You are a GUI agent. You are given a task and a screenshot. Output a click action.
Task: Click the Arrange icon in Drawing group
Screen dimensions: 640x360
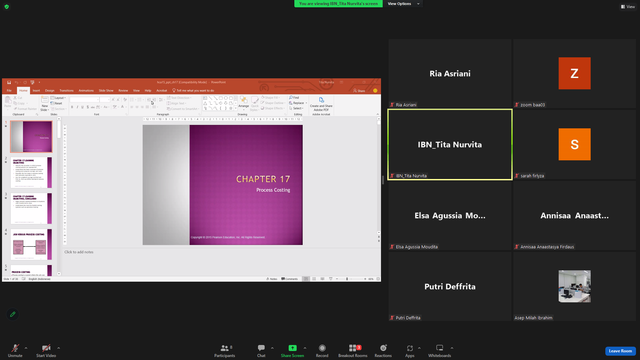(x=244, y=100)
